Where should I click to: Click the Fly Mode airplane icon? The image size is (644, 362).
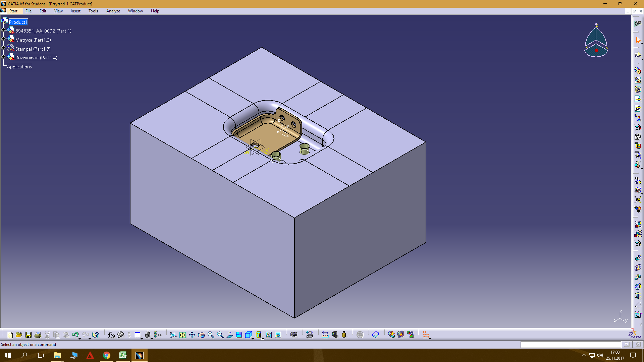click(173, 335)
